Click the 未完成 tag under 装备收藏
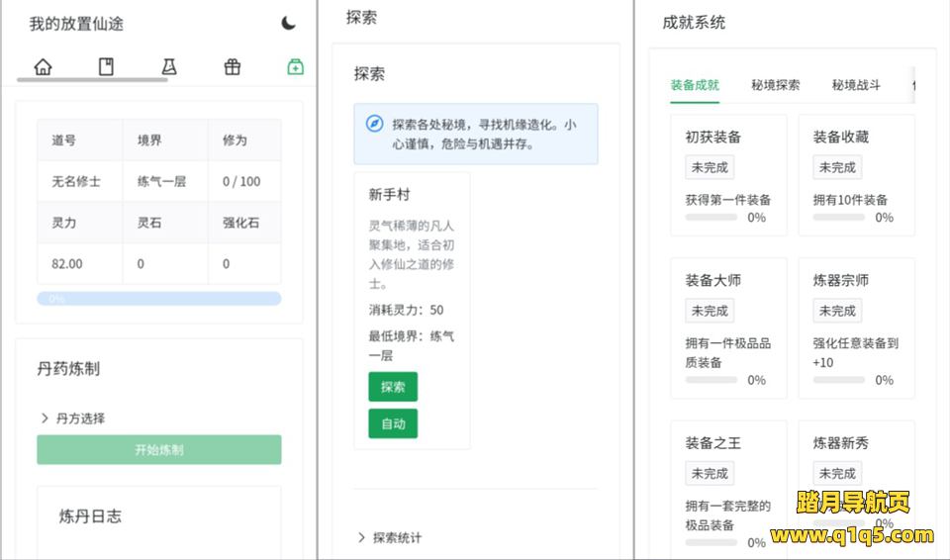Viewport: 950px width, 560px height. (x=837, y=167)
